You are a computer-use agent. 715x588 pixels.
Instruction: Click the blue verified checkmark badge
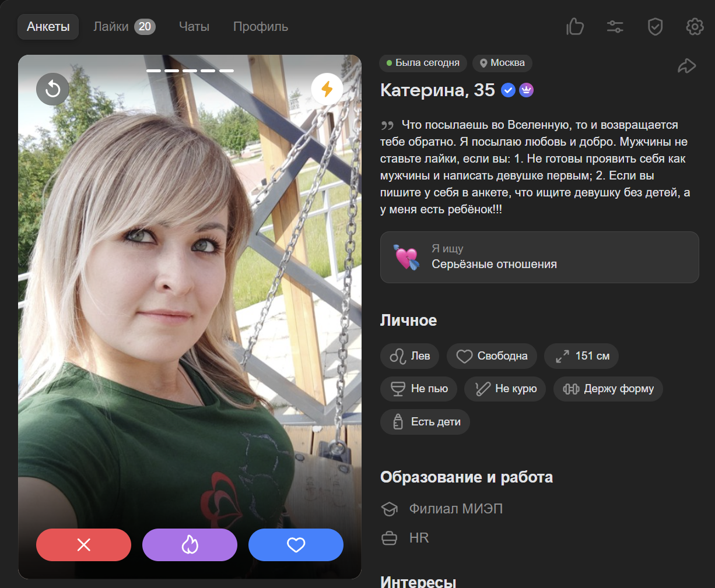509,90
